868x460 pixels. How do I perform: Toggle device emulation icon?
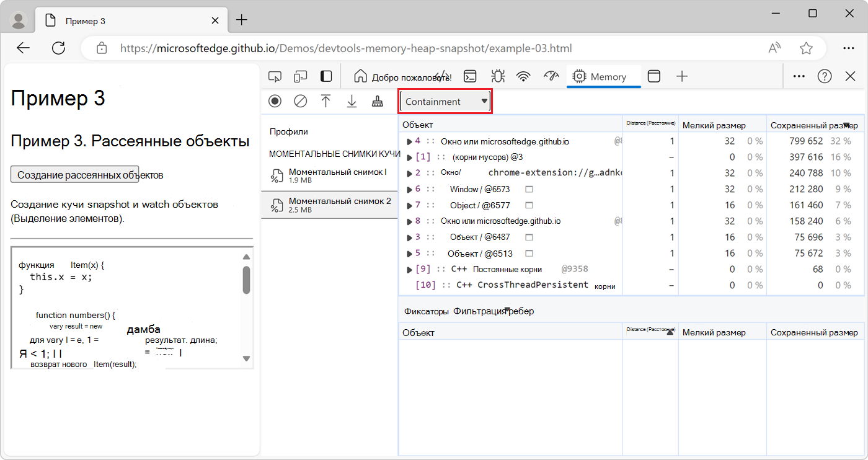300,76
